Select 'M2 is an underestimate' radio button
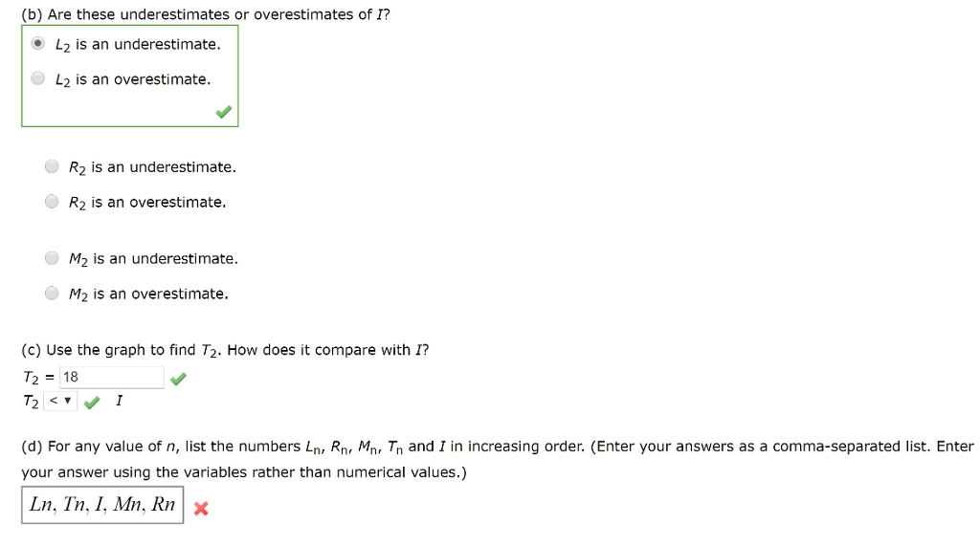 click(52, 258)
